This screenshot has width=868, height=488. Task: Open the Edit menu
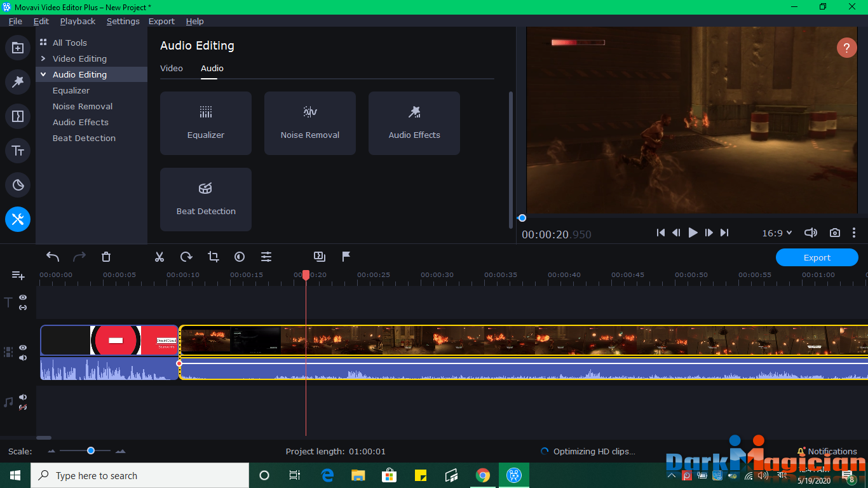pos(41,21)
